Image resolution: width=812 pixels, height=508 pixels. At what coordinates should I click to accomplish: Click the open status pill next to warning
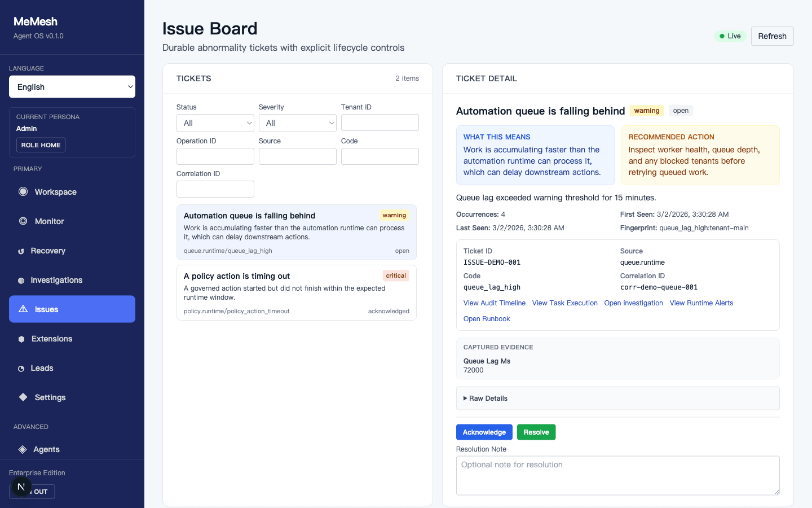681,111
